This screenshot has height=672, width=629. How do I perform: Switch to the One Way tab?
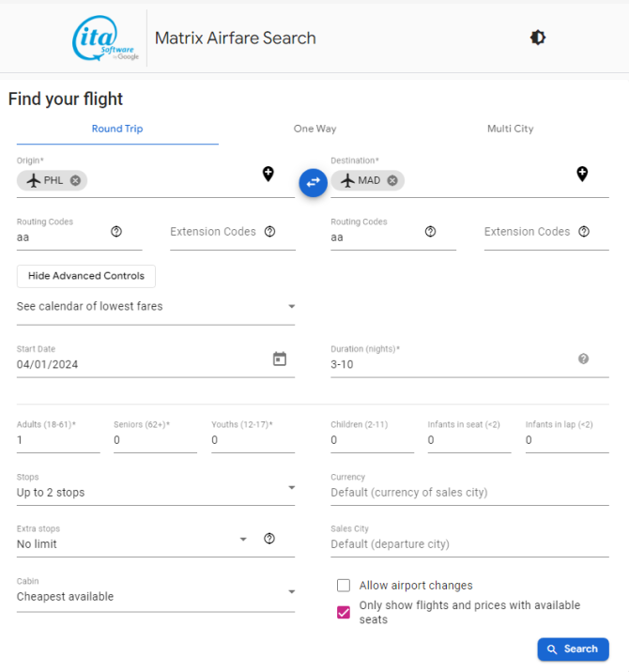point(314,129)
